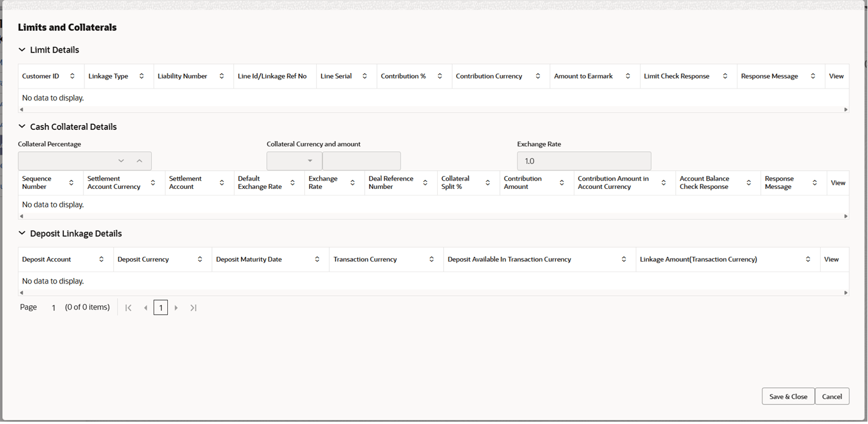Sort by Line Serial column
Image resolution: width=868 pixels, height=424 pixels.
click(x=365, y=76)
